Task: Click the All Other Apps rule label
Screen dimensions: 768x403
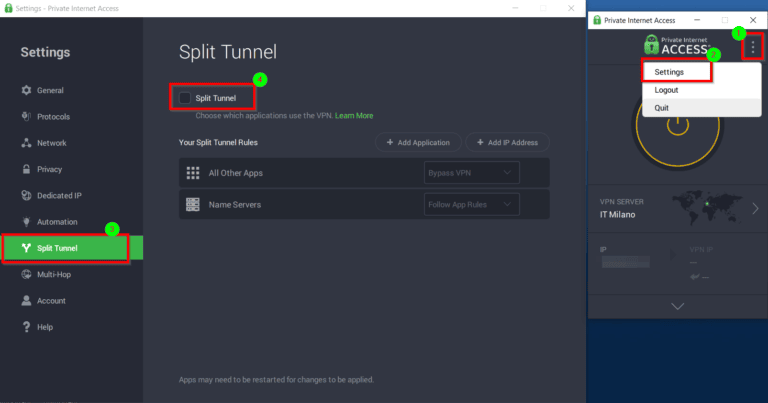Action: pos(236,173)
